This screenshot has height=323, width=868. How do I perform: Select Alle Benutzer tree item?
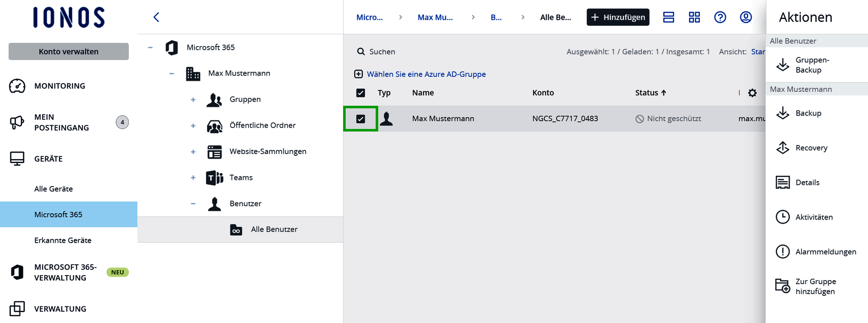pos(240,229)
